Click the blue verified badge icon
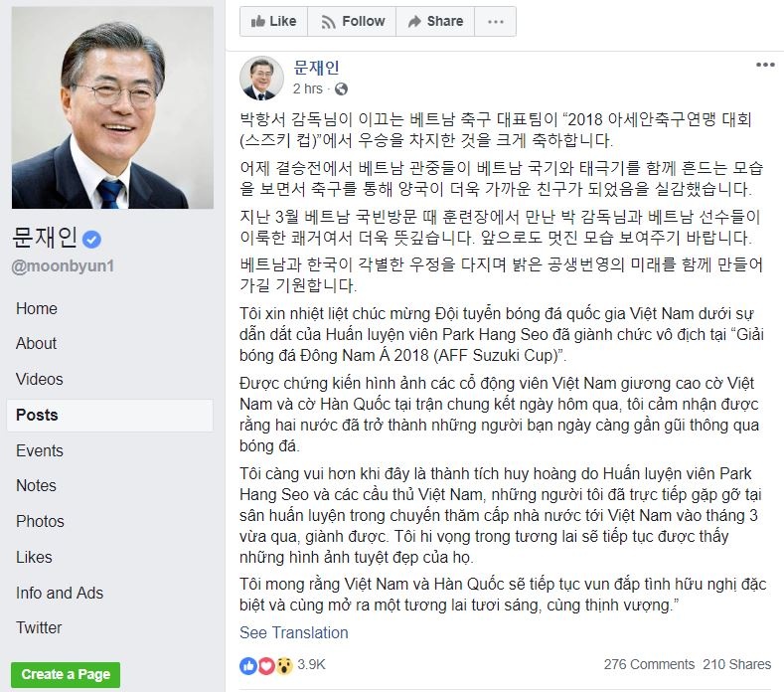The width and height of the screenshot is (784, 692). (x=91, y=240)
